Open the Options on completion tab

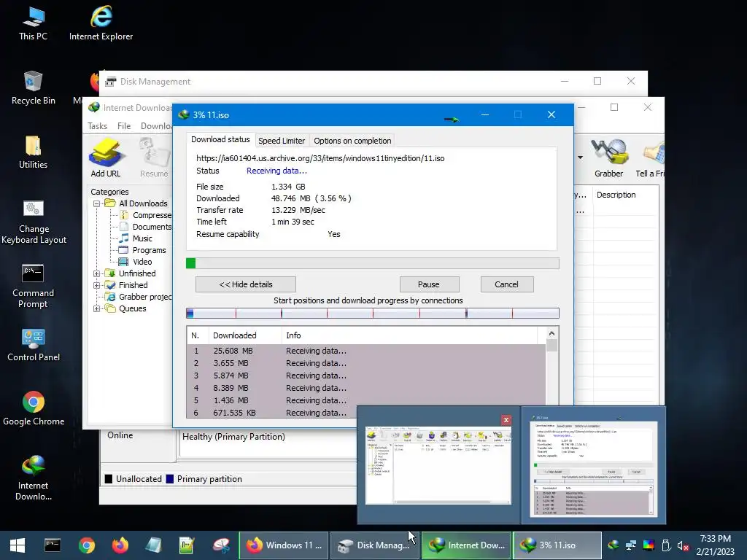click(x=352, y=141)
